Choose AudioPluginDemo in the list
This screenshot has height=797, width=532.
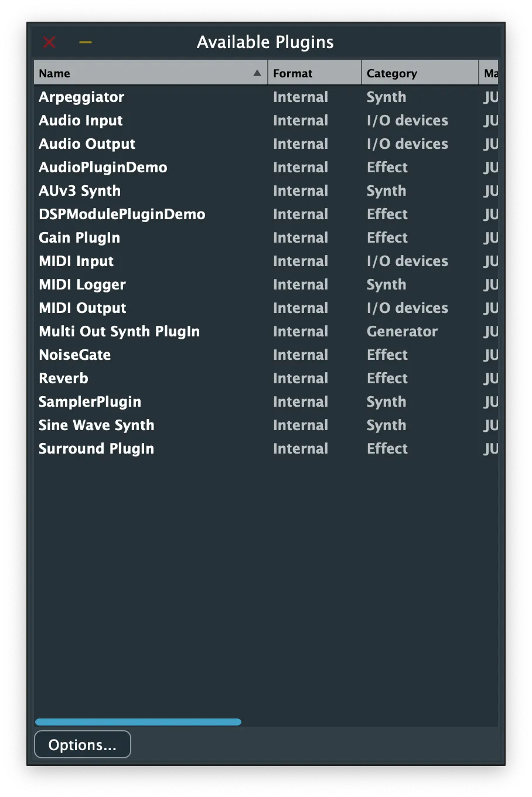coord(103,168)
